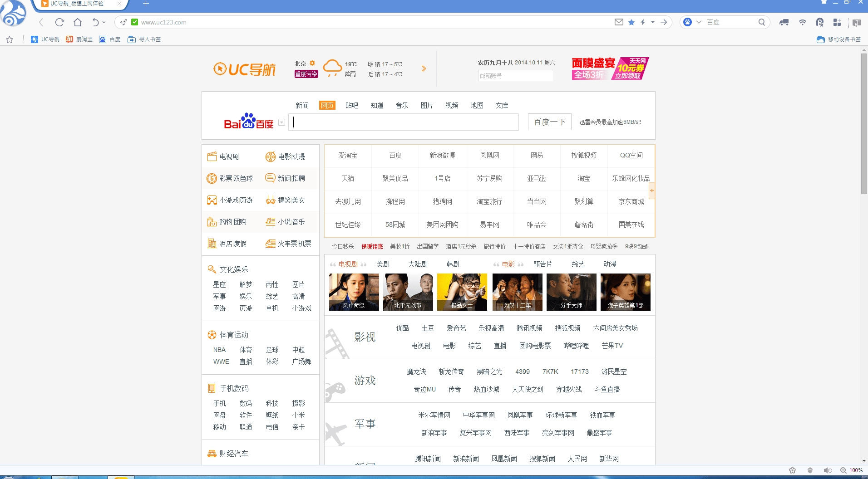Click the 邮箱帐号 email input

pos(515,76)
